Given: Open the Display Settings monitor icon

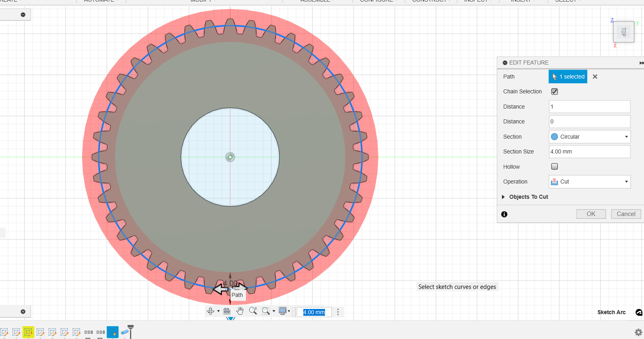Looking at the screenshot, I should [283, 311].
